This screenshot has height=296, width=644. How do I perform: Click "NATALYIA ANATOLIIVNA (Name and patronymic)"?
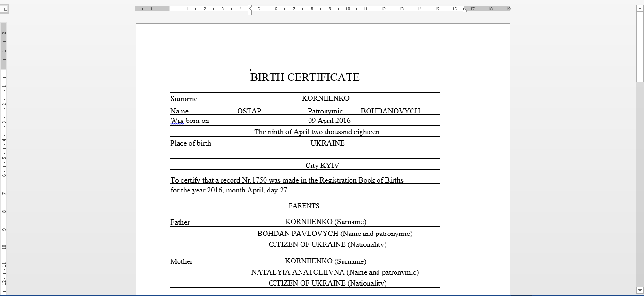pos(335,272)
